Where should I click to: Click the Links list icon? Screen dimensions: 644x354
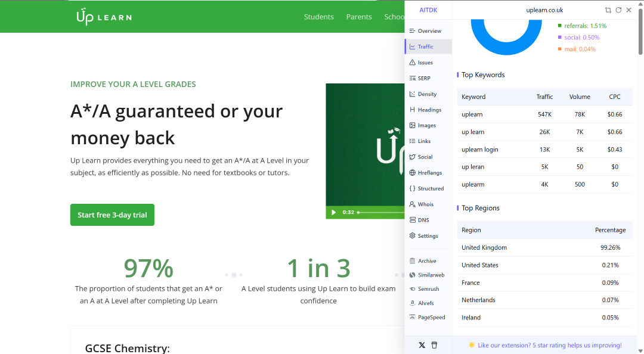[413, 141]
